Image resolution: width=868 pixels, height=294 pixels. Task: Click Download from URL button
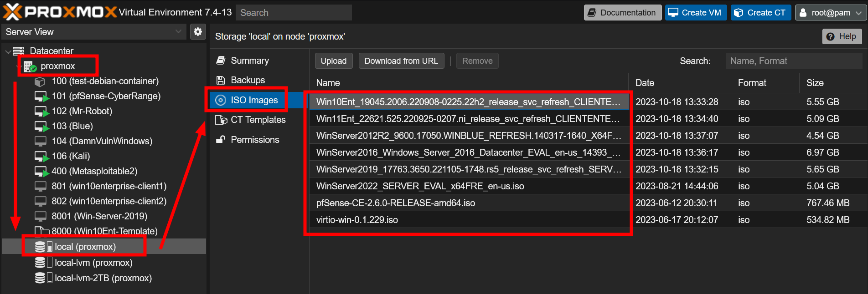point(401,61)
